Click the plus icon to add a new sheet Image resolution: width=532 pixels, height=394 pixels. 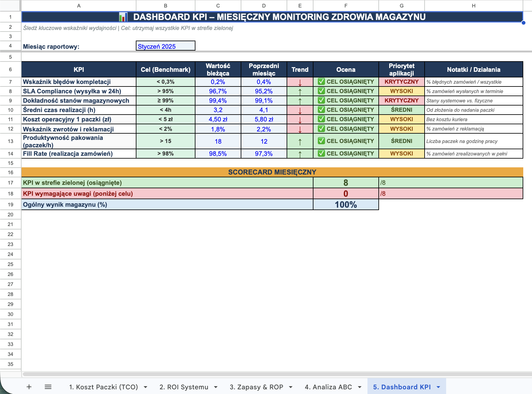28,387
